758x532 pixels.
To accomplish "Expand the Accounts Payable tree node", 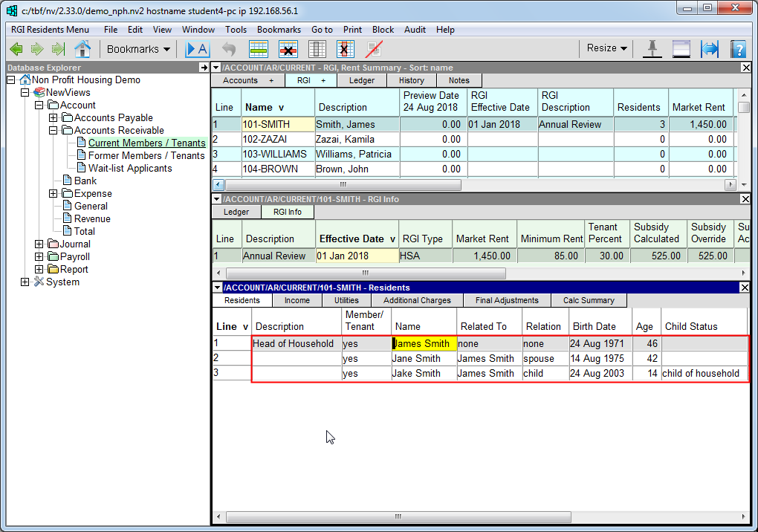I will click(53, 117).
